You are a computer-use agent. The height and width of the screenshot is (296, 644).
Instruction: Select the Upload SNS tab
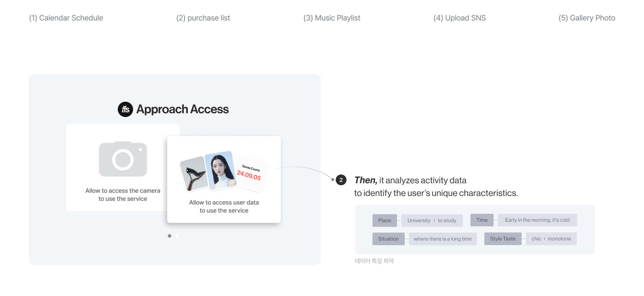(x=460, y=18)
